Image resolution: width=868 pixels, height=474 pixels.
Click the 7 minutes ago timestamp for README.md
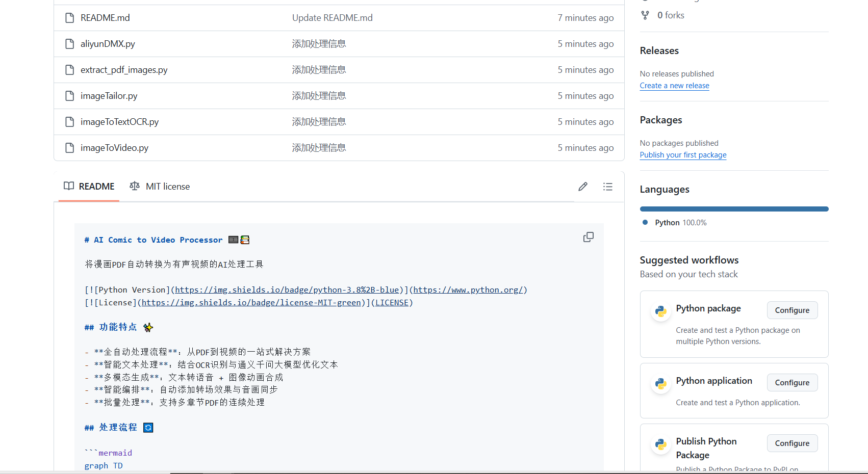[585, 18]
